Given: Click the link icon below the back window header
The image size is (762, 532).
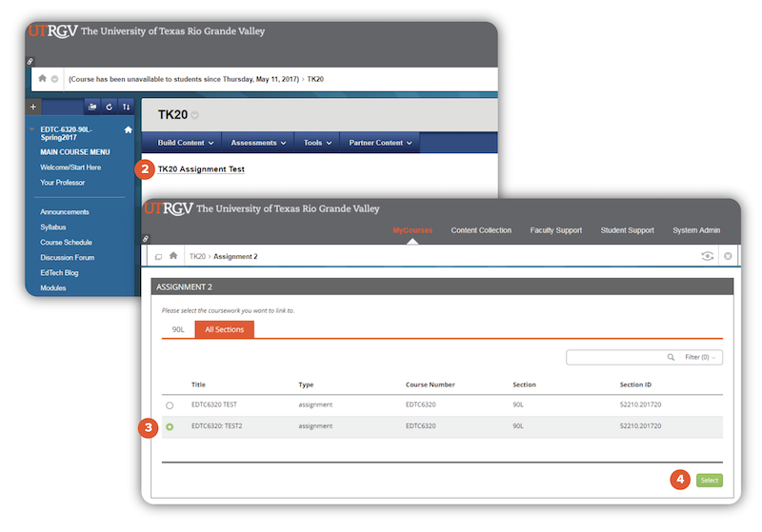Looking at the screenshot, I should [x=30, y=62].
